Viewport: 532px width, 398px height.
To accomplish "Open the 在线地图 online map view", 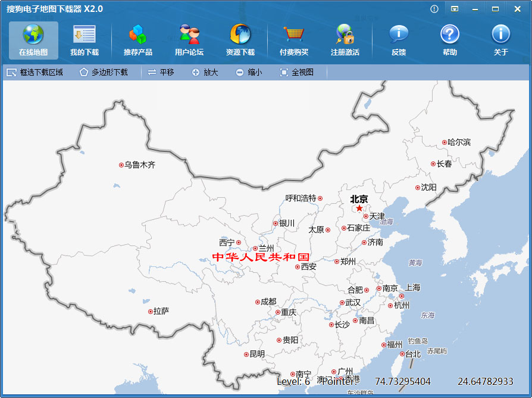I will 33,40.
